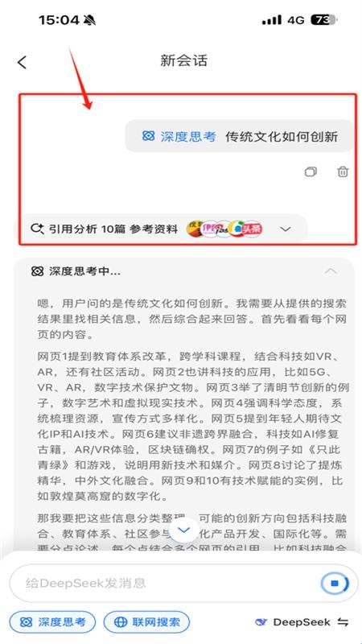The image size is (362, 644).
Task: Go back using the back arrow
Action: click(23, 63)
